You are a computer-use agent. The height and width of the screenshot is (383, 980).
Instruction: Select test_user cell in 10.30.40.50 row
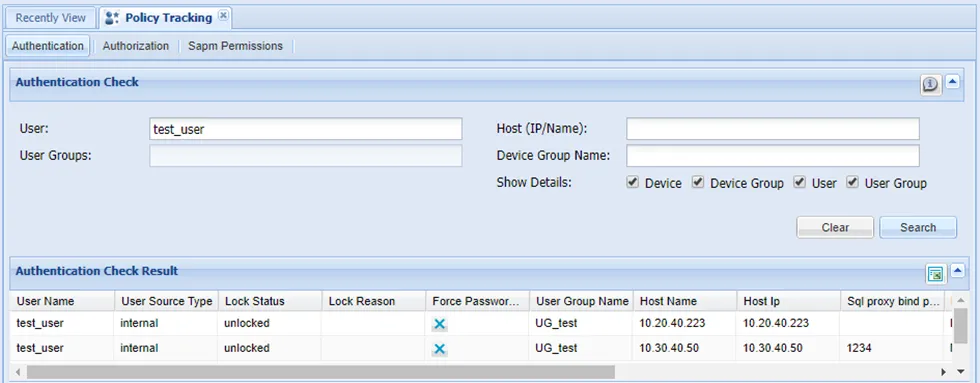point(62,348)
